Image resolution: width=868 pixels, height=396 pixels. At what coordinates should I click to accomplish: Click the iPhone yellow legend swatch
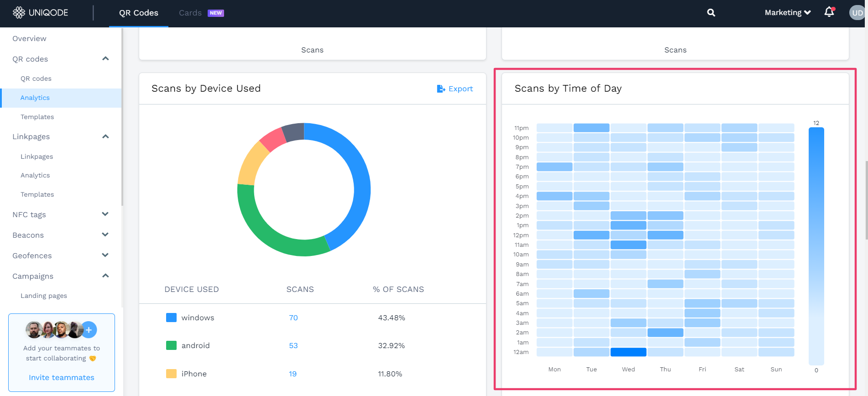click(x=171, y=374)
